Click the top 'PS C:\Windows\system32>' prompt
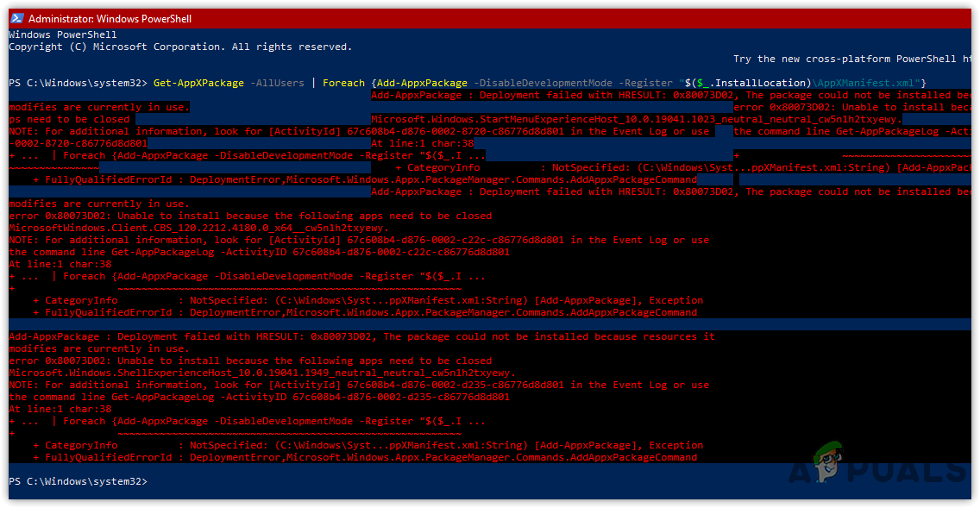The image size is (980, 508). pos(79,83)
